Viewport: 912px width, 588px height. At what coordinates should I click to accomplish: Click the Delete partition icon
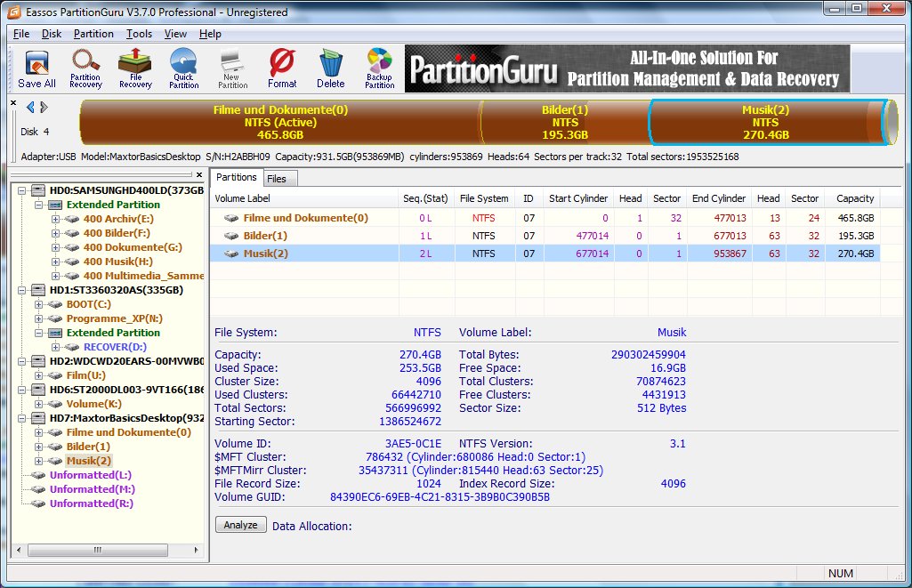331,68
